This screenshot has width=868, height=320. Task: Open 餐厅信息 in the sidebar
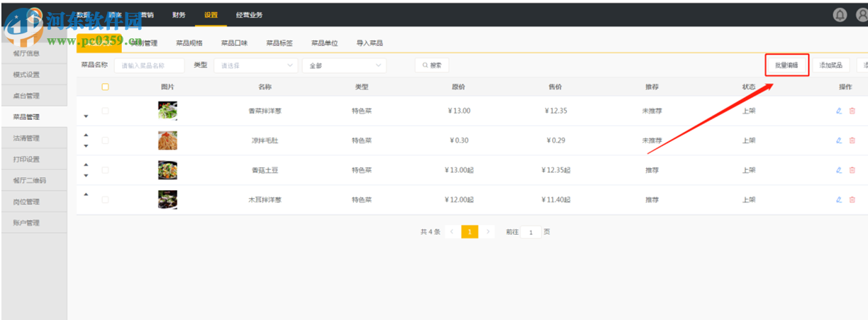point(34,53)
